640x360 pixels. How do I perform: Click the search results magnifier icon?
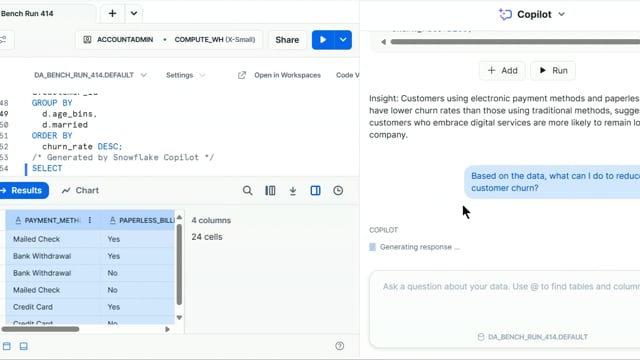[x=247, y=191]
